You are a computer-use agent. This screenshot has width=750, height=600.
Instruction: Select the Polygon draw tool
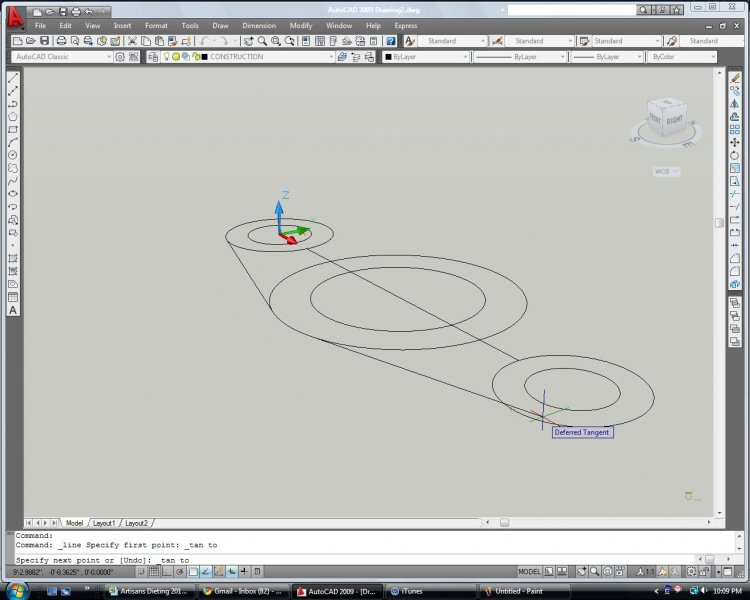click(x=13, y=117)
